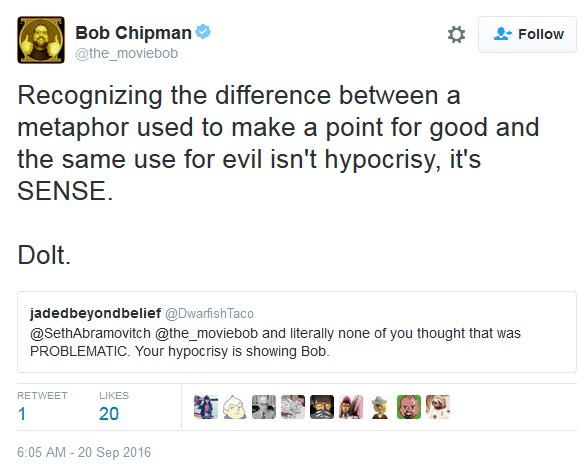
Task: Open the glowing-eyes dark figure liker avatar
Action: 322,407
